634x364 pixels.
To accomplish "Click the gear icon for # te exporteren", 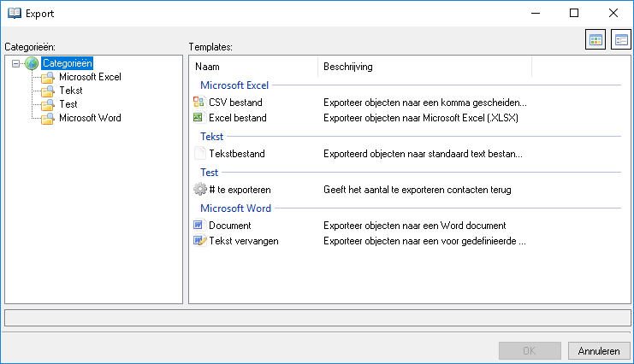I will click(x=200, y=190).
